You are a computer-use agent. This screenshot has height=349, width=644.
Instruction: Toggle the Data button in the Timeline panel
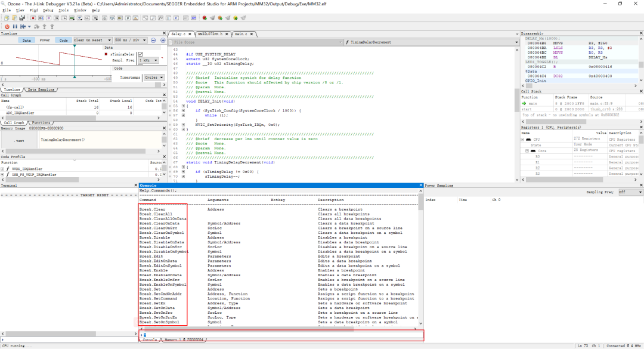[x=27, y=41]
